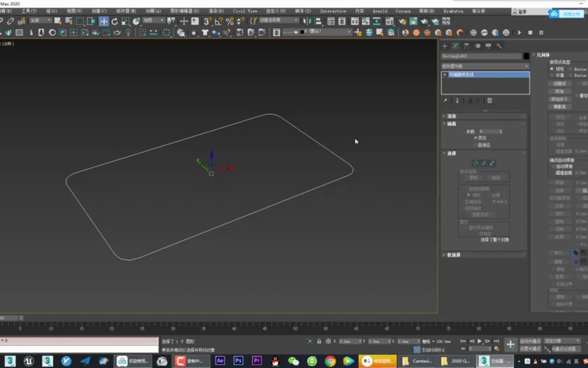Expand the 可编辑样条线 entry in modifier stack
Screen dimensions: 588x368
444,74
